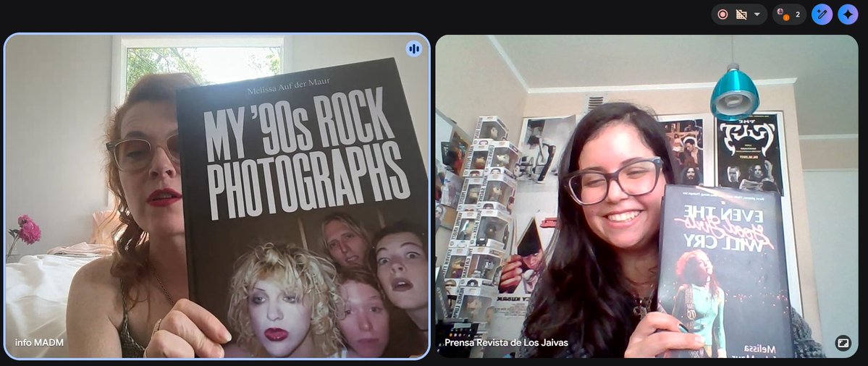868x366 pixels.
Task: Open the magic pen writing assist button
Action: click(822, 14)
